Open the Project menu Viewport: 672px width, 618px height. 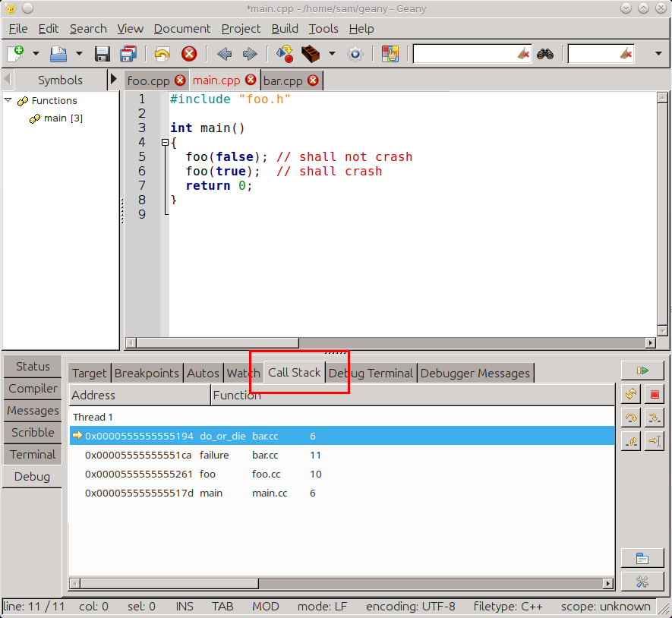coord(241,29)
